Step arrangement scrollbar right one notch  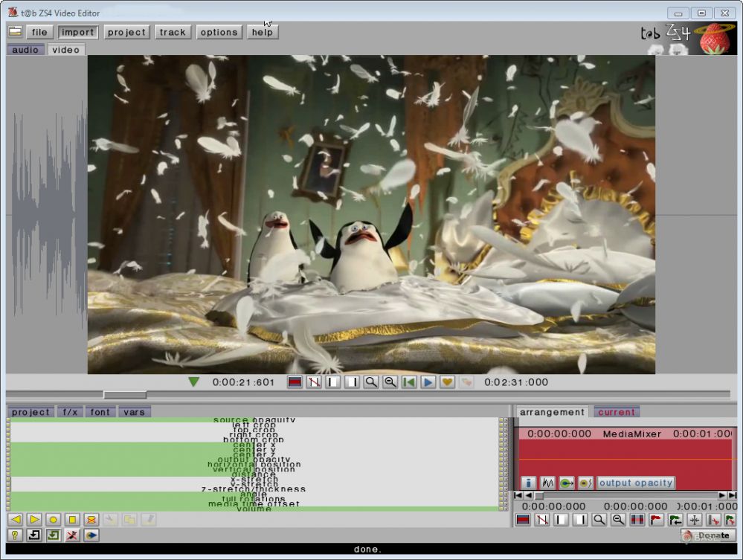722,495
